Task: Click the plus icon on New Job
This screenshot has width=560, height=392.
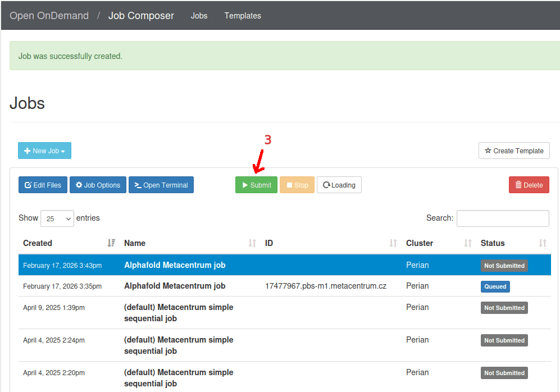Action: click(x=27, y=151)
